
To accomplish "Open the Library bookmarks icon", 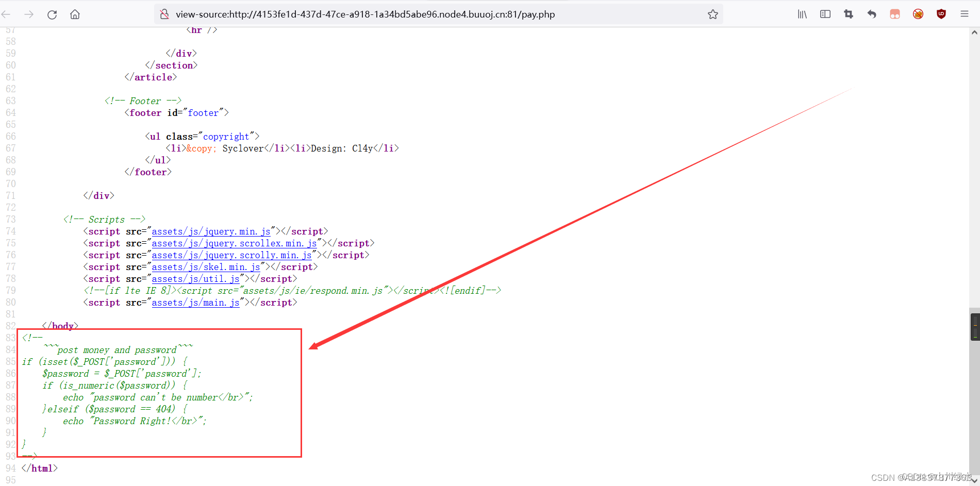I will [x=802, y=14].
